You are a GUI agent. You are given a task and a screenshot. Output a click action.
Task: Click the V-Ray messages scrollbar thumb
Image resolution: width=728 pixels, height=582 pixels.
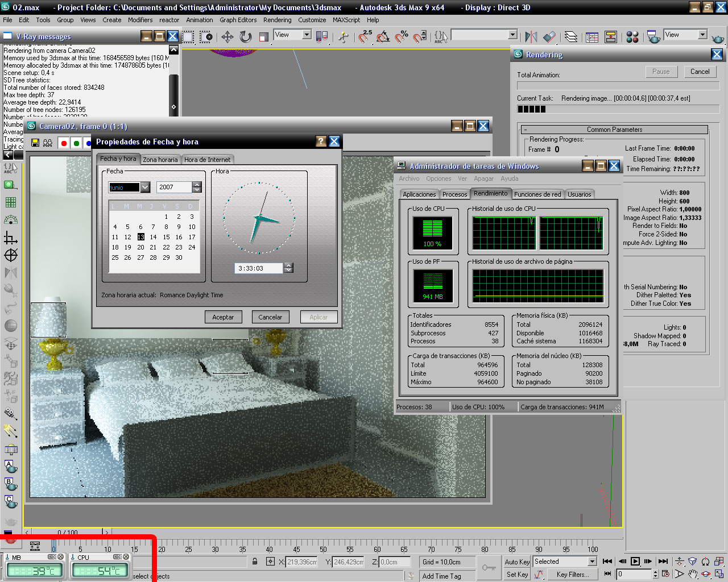point(173,95)
